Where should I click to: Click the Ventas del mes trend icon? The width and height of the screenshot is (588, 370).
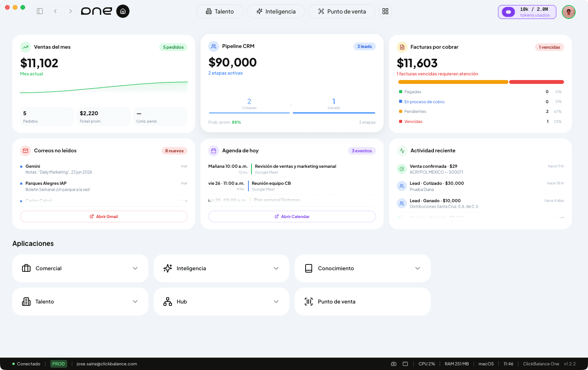tap(25, 47)
